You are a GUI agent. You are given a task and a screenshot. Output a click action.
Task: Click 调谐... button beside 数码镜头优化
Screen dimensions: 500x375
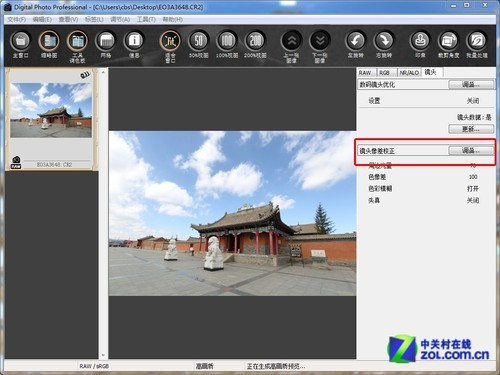pyautogui.click(x=471, y=85)
